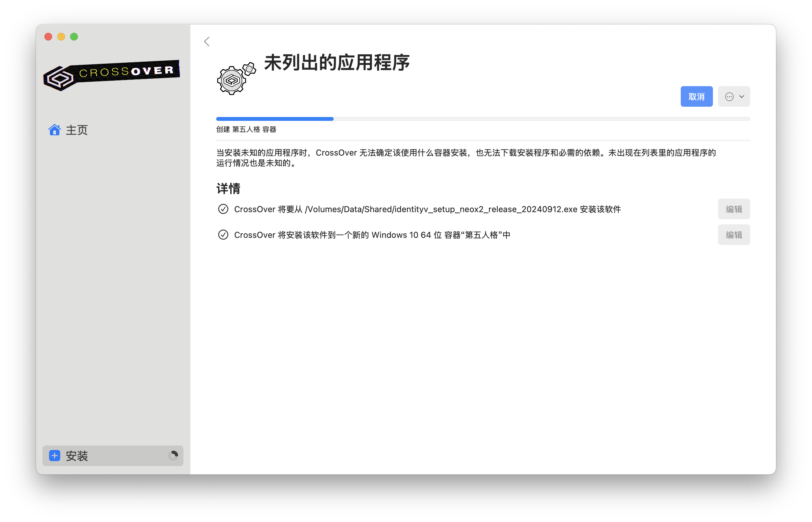Click the 安装 button in sidebar
The height and width of the screenshot is (522, 812).
113,455
